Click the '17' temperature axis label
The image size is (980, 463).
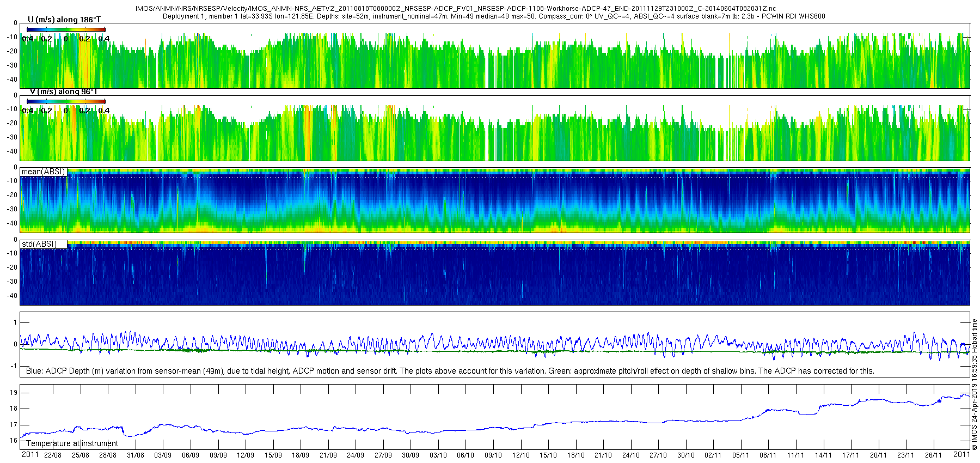tap(14, 425)
